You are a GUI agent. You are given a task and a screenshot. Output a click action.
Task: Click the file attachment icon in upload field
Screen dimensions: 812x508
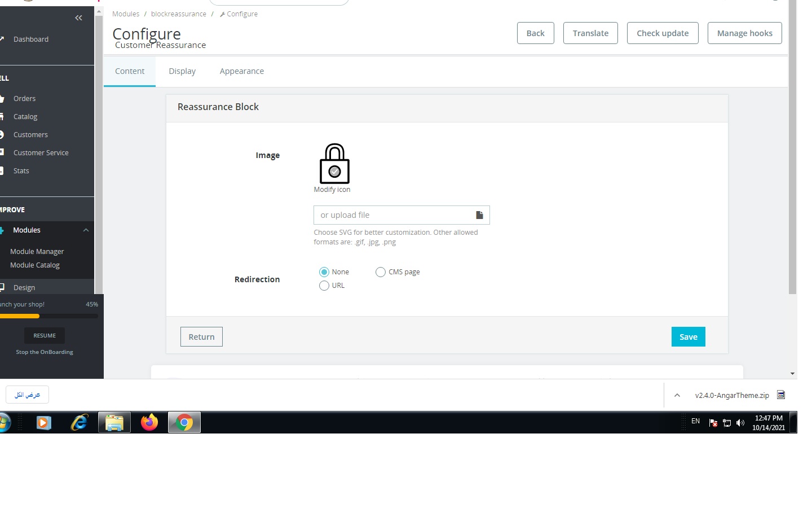click(479, 215)
